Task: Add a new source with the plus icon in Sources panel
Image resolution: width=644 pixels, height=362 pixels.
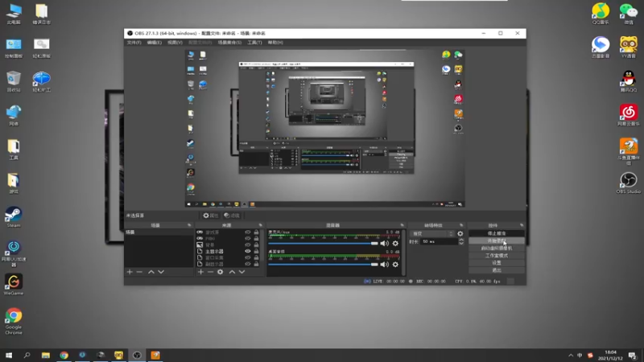Action: click(x=200, y=272)
